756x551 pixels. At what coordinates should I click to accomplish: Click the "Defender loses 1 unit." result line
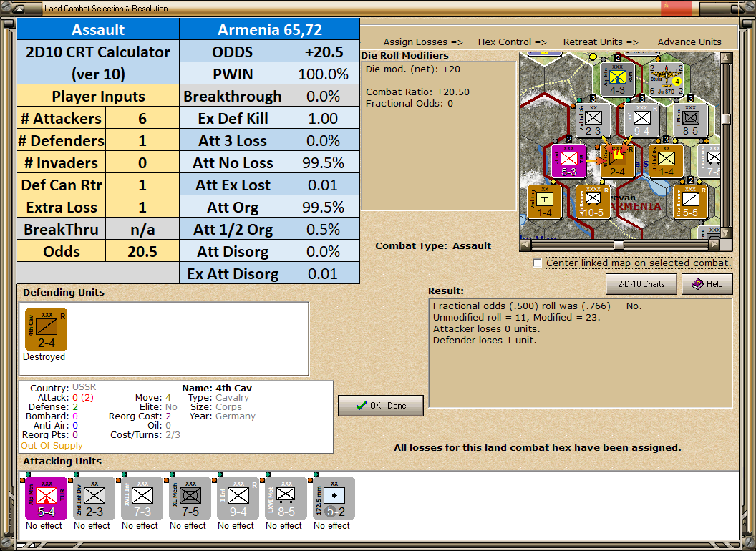(x=485, y=341)
